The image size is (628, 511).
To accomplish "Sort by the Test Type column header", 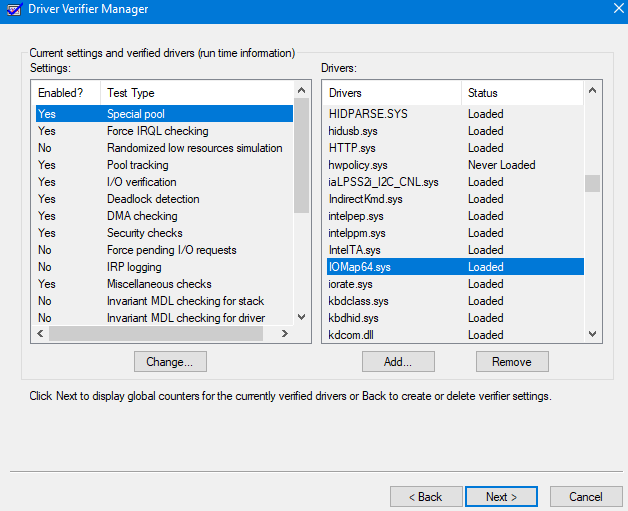I will point(197,93).
